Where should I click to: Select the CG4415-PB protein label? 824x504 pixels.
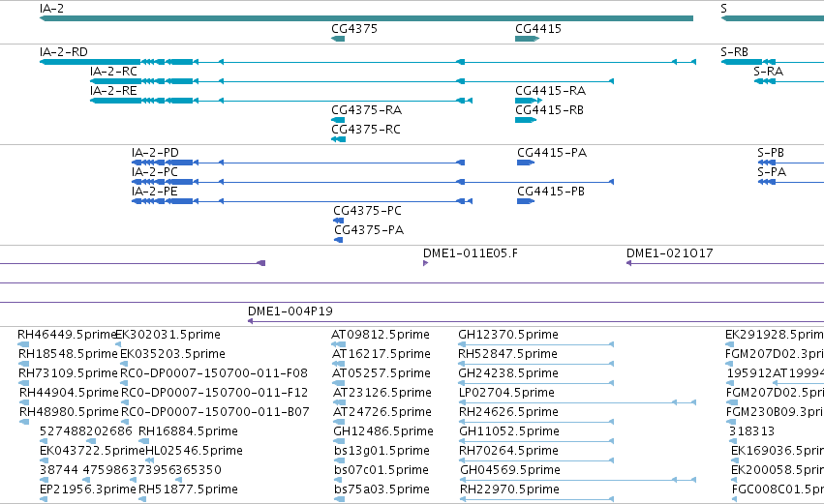551,192
